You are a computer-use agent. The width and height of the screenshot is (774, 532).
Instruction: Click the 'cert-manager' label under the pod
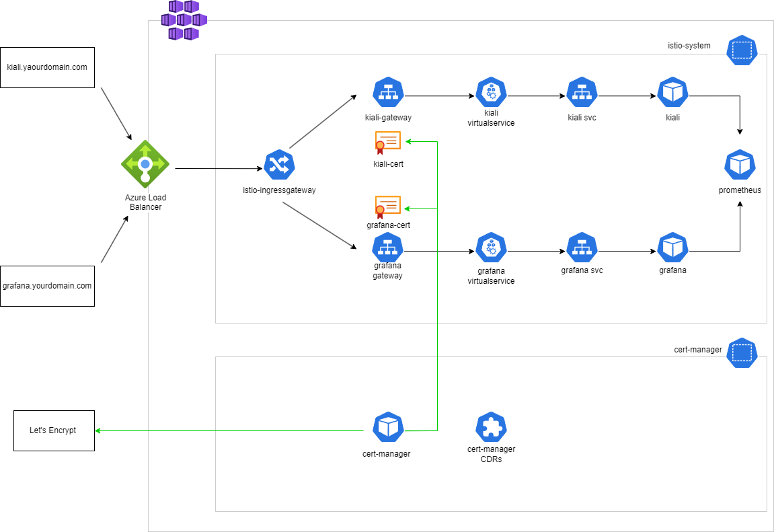tap(387, 454)
